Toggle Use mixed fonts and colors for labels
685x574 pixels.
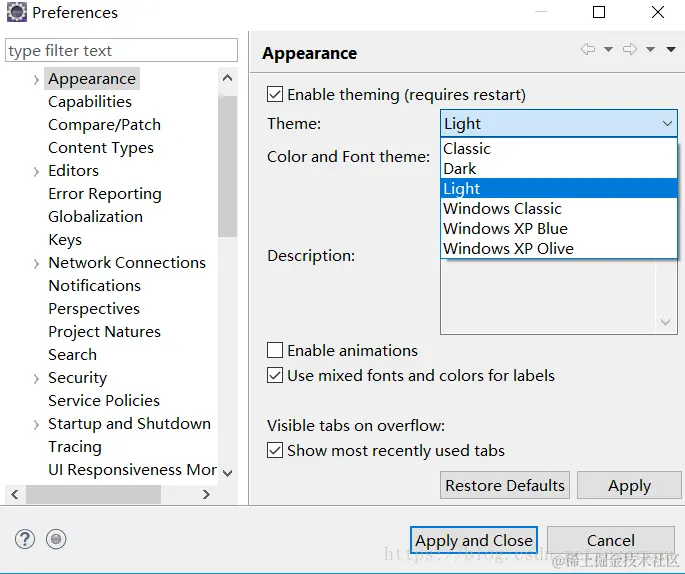[275, 375]
